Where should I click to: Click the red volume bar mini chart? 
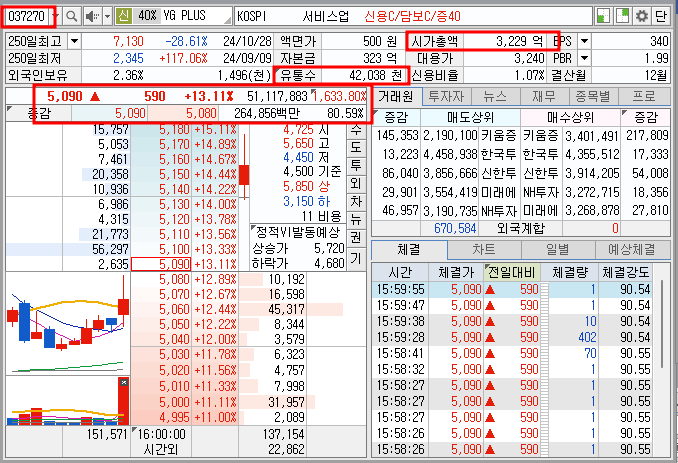coord(68,401)
